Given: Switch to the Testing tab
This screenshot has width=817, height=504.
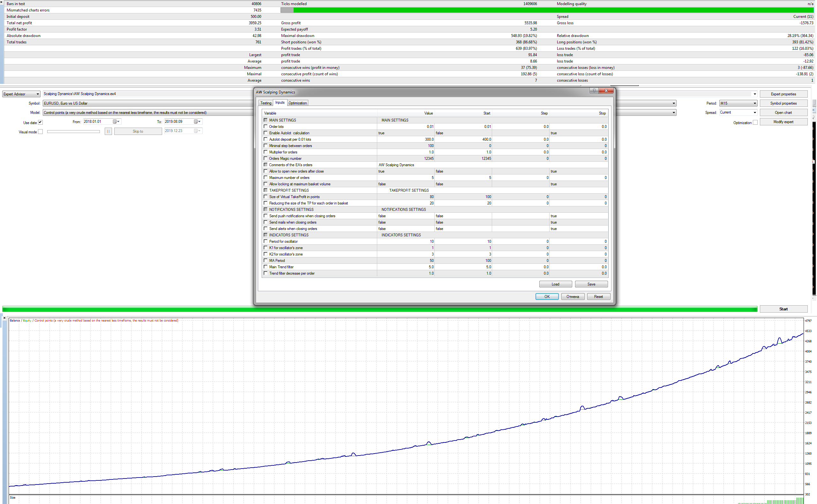Looking at the screenshot, I should click(266, 103).
